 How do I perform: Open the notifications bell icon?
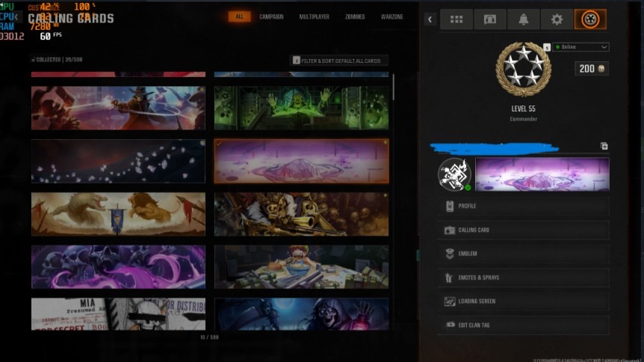point(523,19)
